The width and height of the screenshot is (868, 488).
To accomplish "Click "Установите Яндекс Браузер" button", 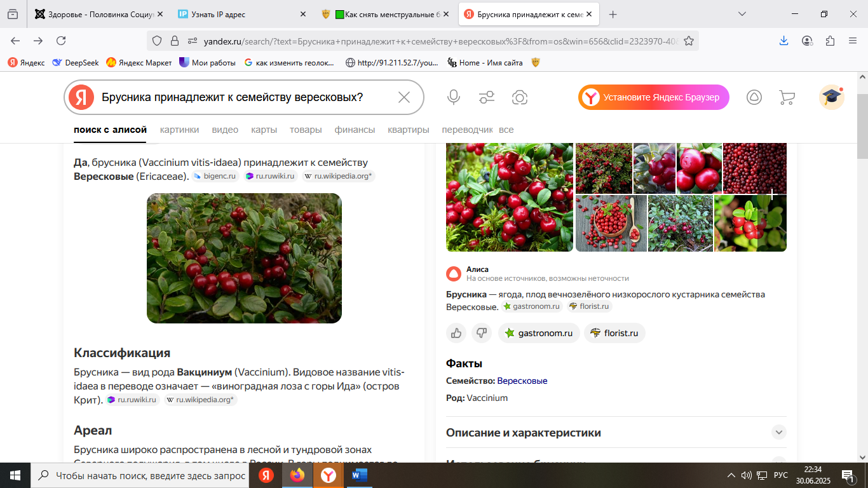I will pyautogui.click(x=653, y=97).
